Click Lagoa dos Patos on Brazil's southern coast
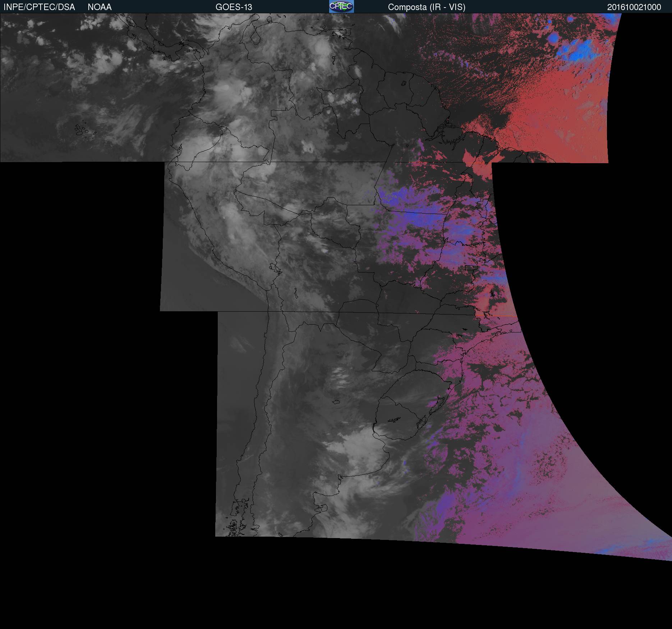Viewport: 672px width, 629px height. click(x=439, y=404)
